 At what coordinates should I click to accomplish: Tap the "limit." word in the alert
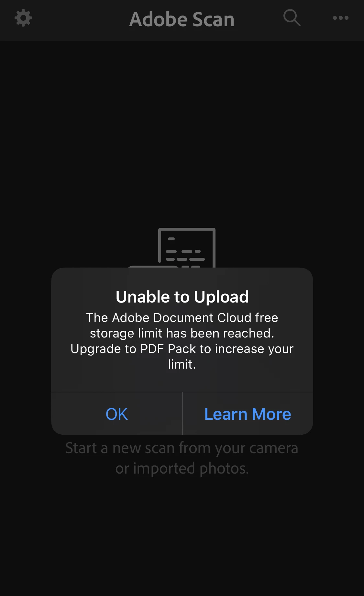(182, 364)
